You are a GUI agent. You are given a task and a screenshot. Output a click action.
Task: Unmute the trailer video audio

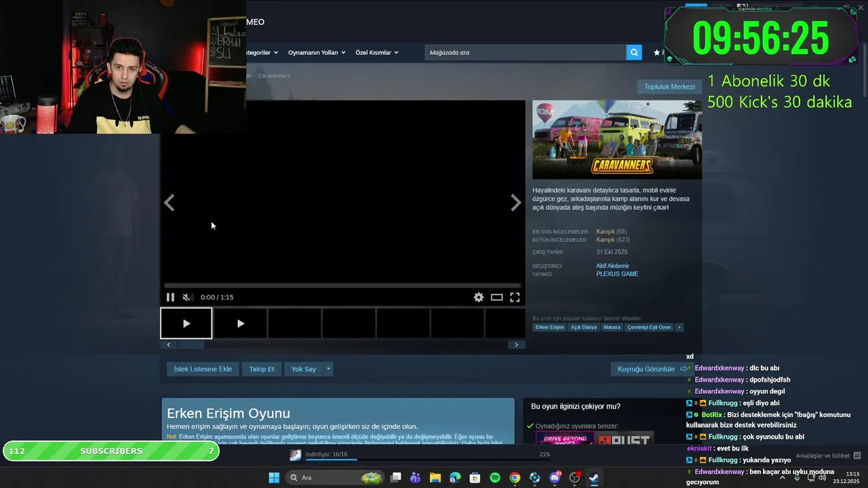pyautogui.click(x=187, y=297)
